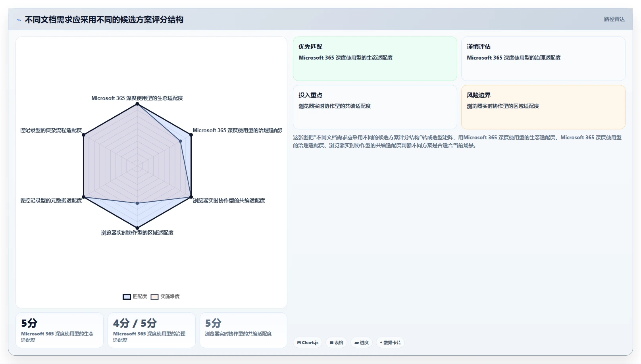
Task: Click the chart axis label Microsoft 365 深度使用型的治理适配度
Action: point(237,130)
